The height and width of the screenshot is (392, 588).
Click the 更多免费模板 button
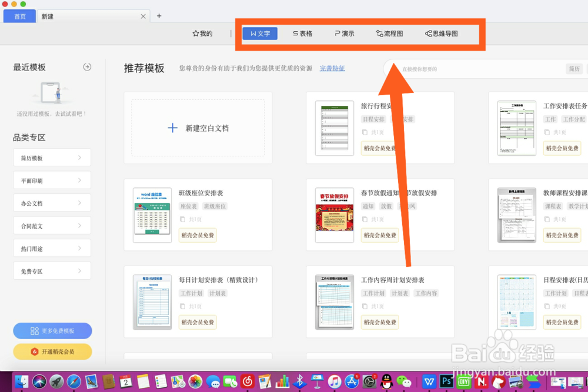pyautogui.click(x=52, y=331)
